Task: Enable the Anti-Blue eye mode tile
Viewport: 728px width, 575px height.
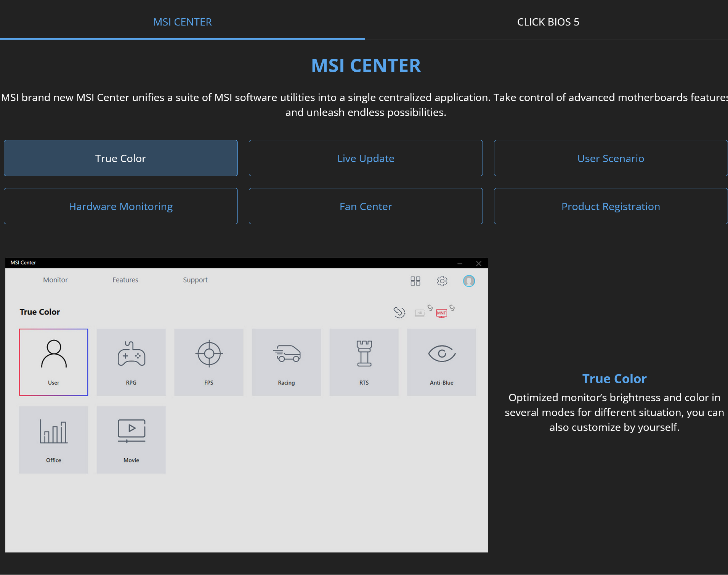Action: 442,362
